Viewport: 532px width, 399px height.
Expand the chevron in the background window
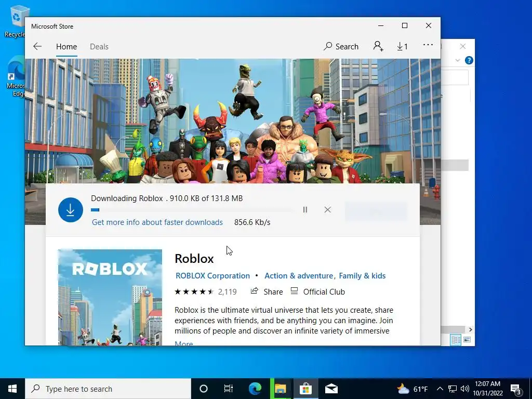click(x=458, y=60)
